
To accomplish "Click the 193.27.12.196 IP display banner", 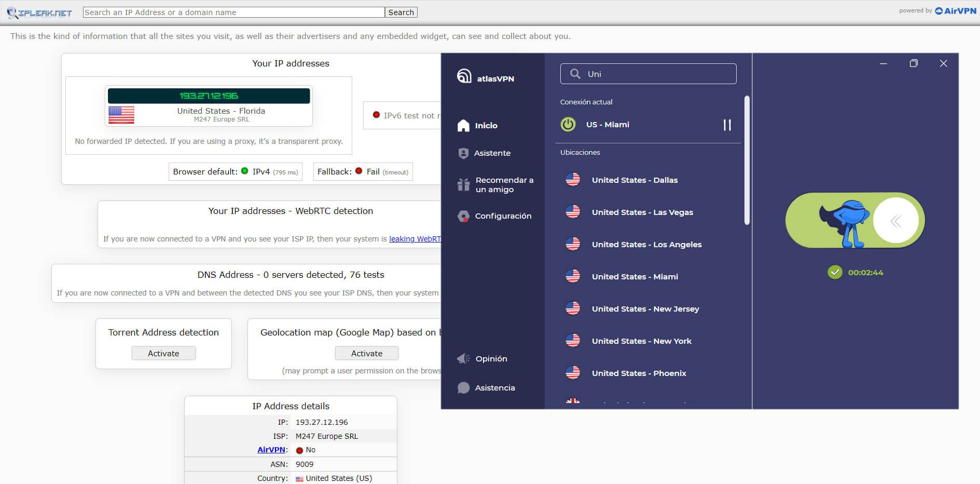I will (x=209, y=96).
